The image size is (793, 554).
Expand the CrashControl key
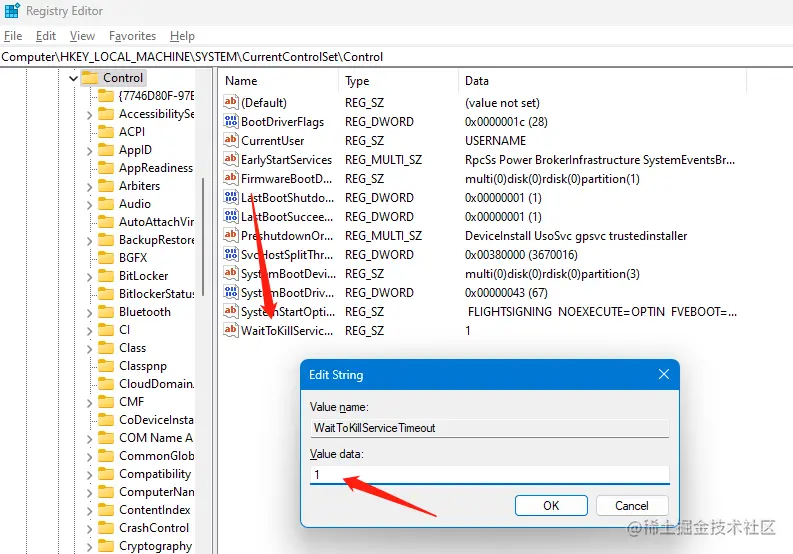(90, 529)
